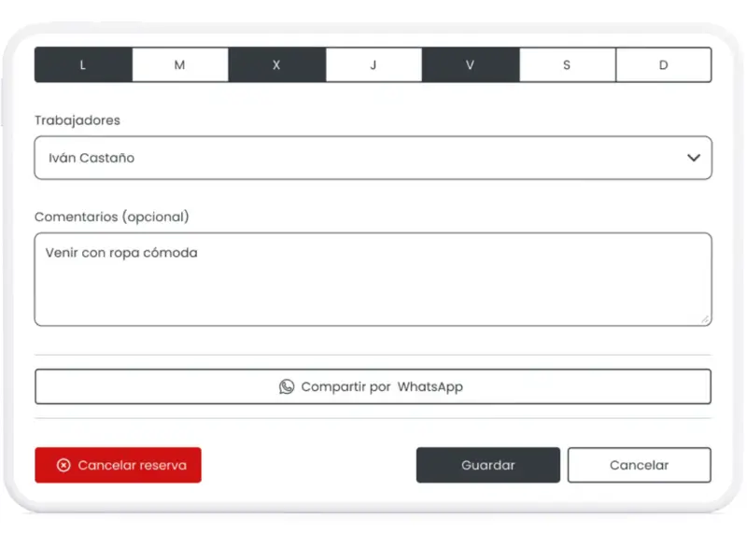The image size is (747, 560).
Task: Click the circled X icon in Cancelar reserva
Action: (x=63, y=465)
